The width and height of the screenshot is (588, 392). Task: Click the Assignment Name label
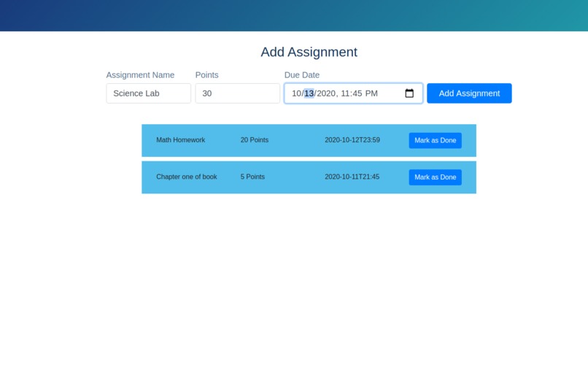coord(140,75)
